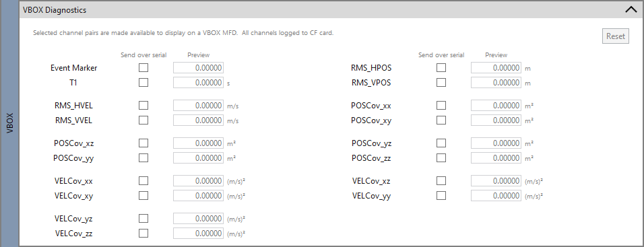This screenshot has width=644, height=247.
Task: Click the VELCov_xx preview field
Action: tap(198, 181)
